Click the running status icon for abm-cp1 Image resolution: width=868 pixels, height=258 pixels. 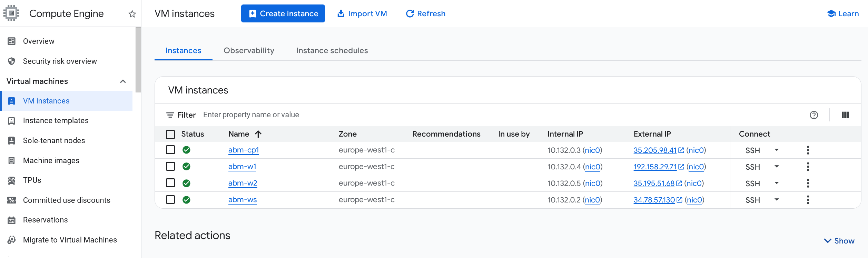click(x=186, y=150)
